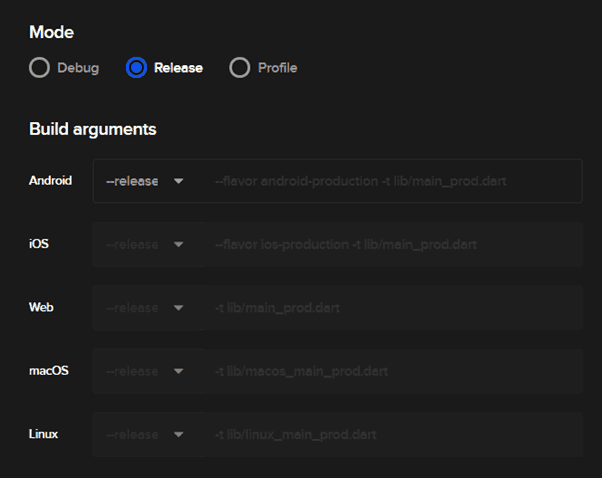The image size is (602, 478).
Task: Select the Debug mode radio button
Action: [x=39, y=68]
